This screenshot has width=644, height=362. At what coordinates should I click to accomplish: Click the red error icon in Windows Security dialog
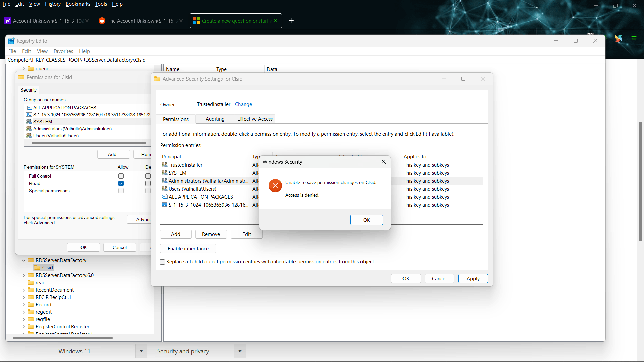[x=275, y=186]
